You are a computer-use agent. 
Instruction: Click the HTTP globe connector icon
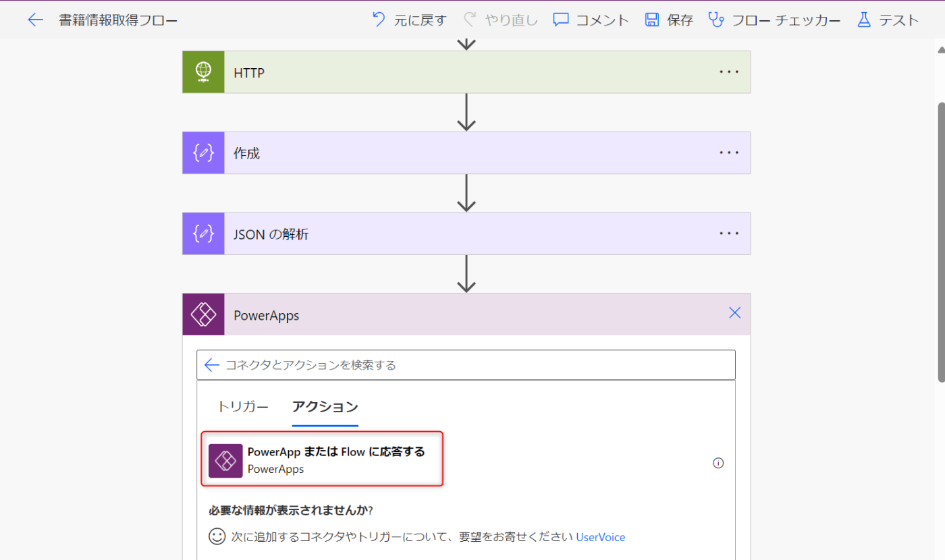point(203,72)
